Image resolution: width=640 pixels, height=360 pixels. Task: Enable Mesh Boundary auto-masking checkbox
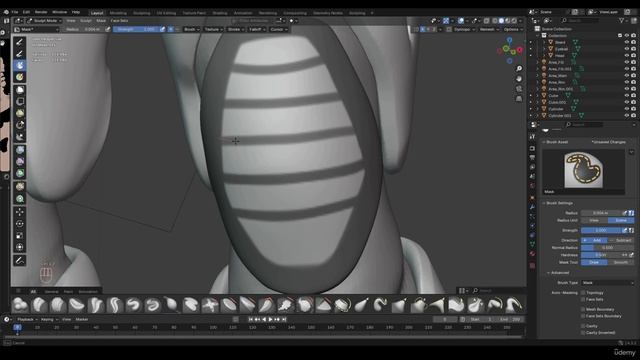583,309
